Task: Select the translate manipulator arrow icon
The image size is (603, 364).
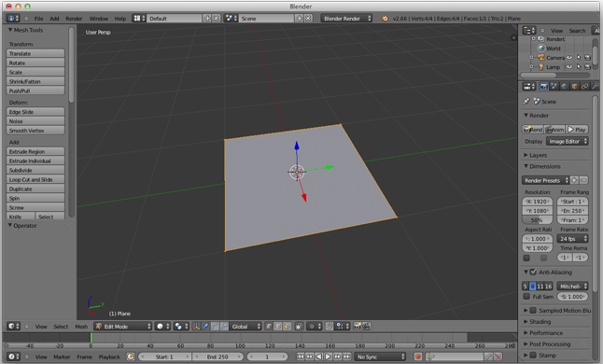Action: click(x=205, y=327)
